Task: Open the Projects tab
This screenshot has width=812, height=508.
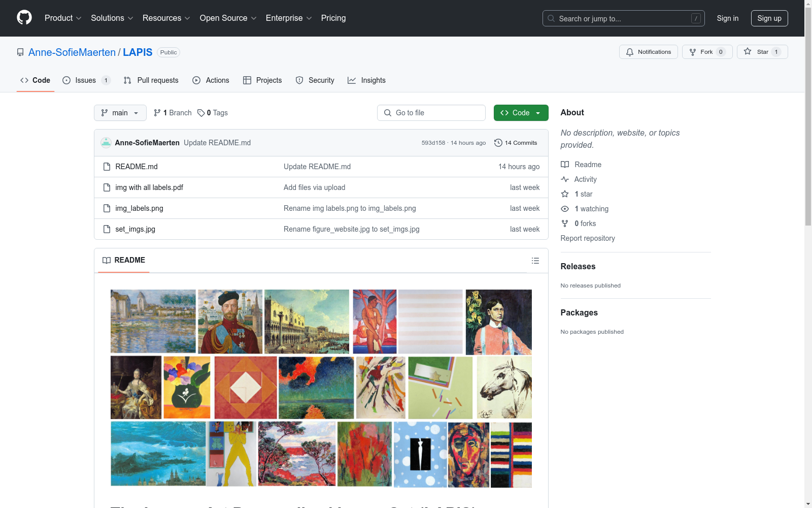Action: coord(262,80)
